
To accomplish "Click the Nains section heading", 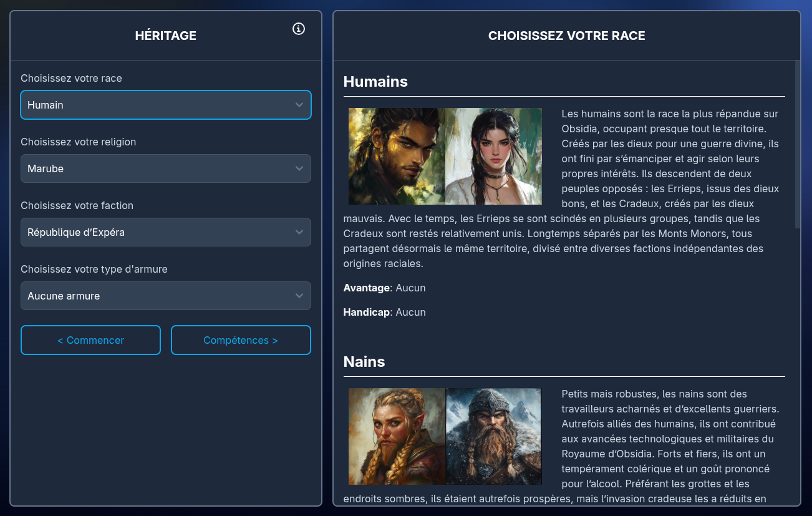I will 364,362.
